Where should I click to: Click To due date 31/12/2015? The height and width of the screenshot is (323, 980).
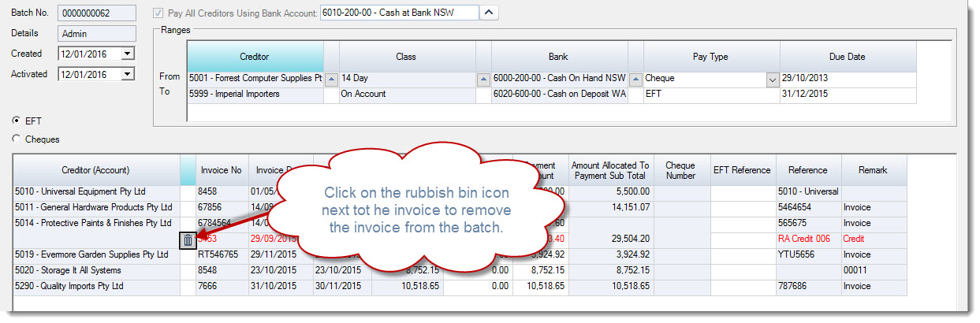pyautogui.click(x=848, y=95)
